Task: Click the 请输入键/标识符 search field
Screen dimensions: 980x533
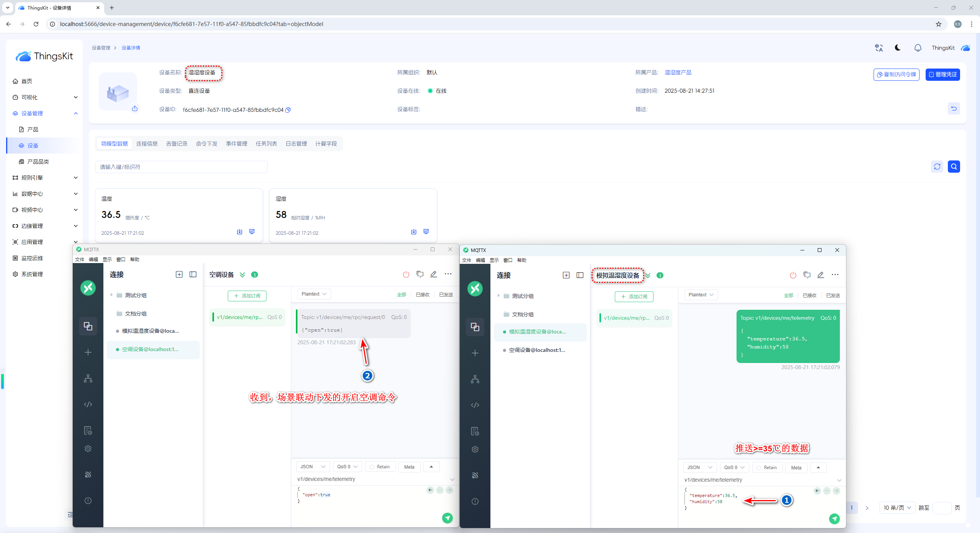Action: 181,167
